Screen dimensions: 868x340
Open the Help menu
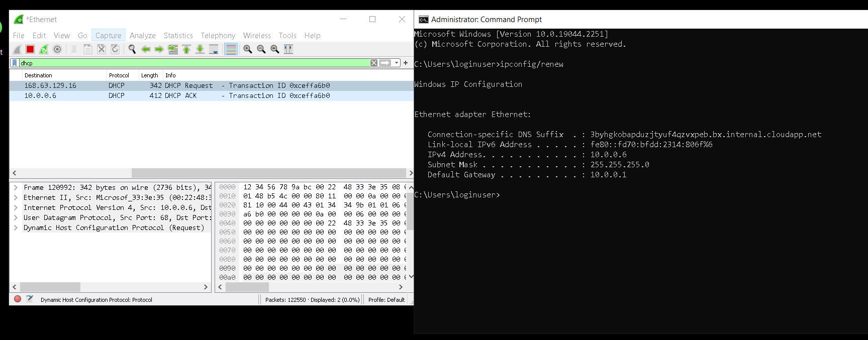coord(312,36)
